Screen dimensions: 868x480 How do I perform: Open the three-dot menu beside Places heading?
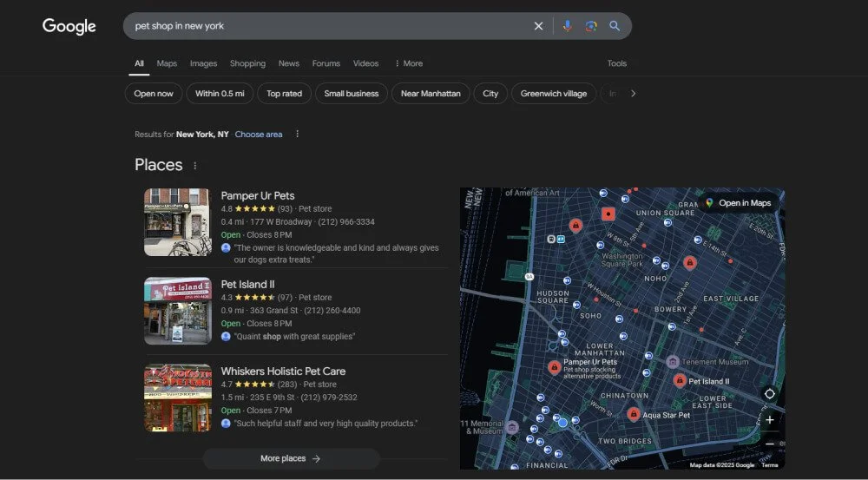click(194, 166)
